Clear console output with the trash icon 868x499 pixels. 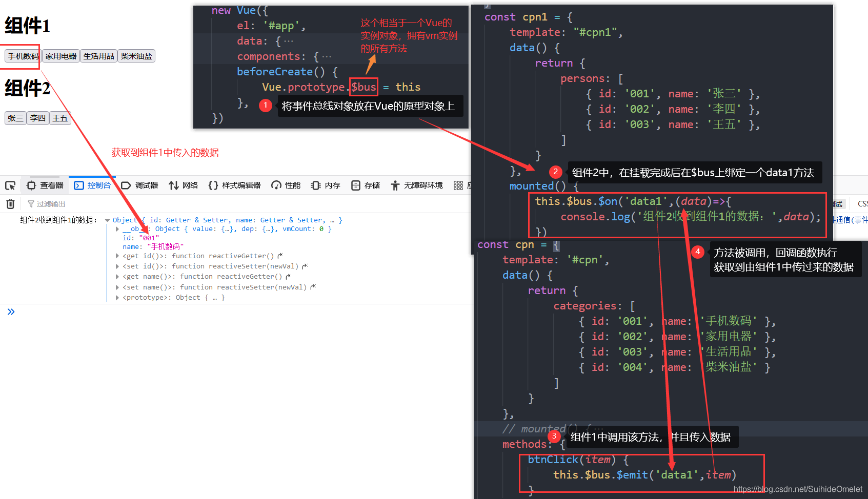[10, 204]
